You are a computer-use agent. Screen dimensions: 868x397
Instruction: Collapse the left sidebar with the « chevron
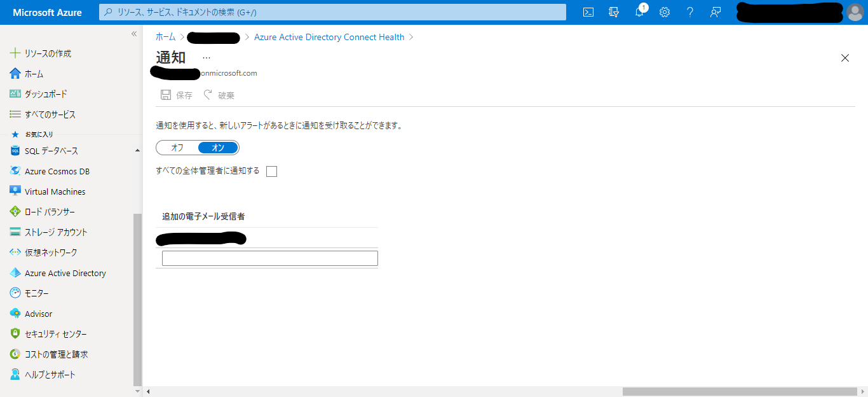pyautogui.click(x=134, y=35)
